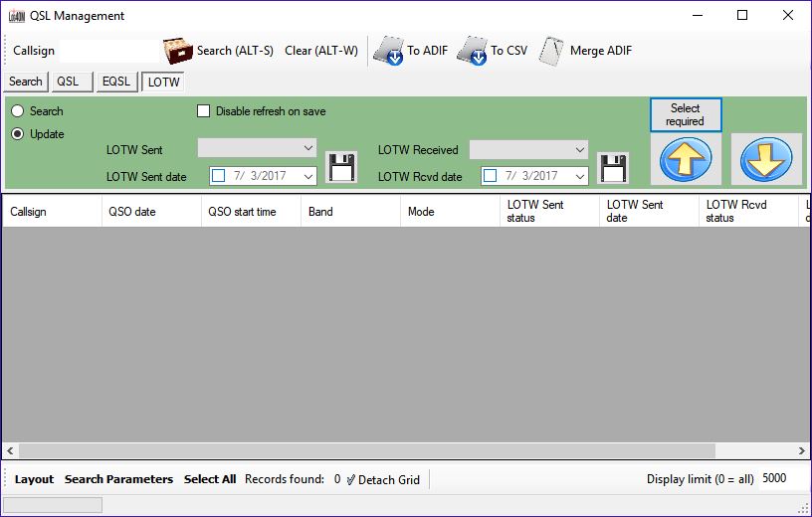Open the LOTW Sent dropdown
The height and width of the screenshot is (517, 812).
click(257, 148)
